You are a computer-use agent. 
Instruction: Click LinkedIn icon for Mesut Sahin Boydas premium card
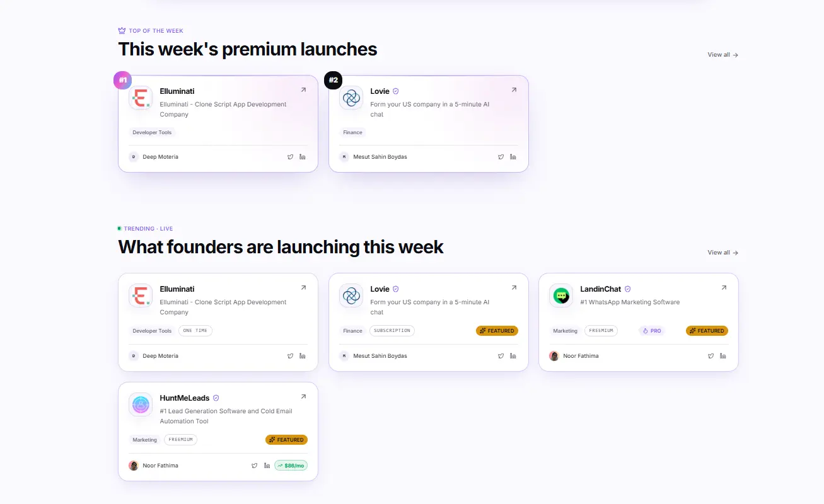pyautogui.click(x=513, y=157)
